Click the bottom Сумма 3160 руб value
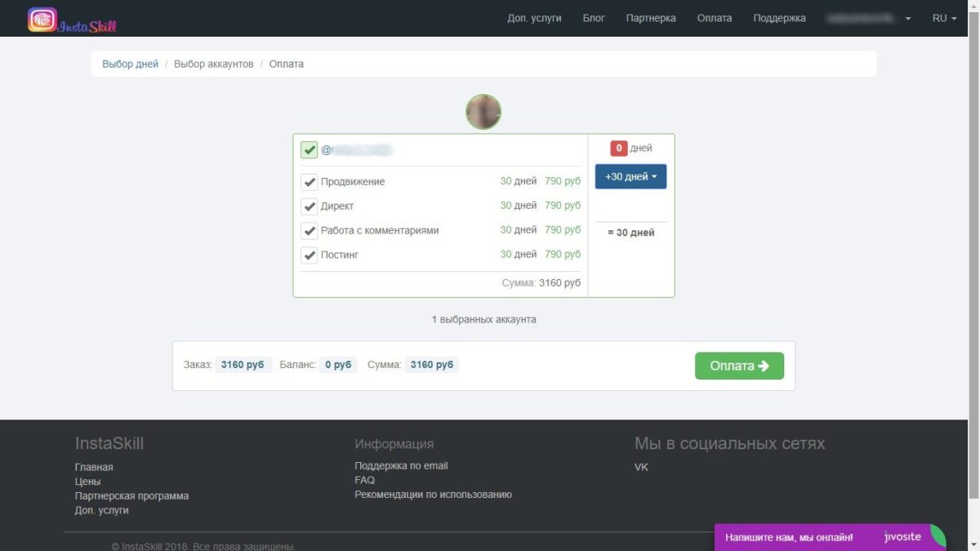This screenshot has height=551, width=980. (x=431, y=365)
